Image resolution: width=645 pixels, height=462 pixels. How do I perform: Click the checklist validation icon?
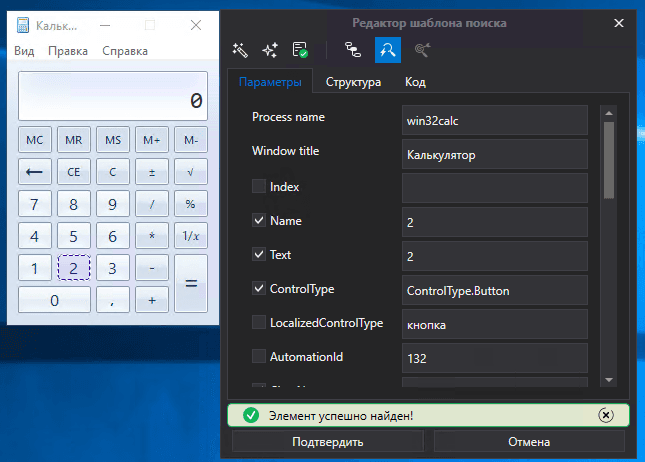[300, 49]
